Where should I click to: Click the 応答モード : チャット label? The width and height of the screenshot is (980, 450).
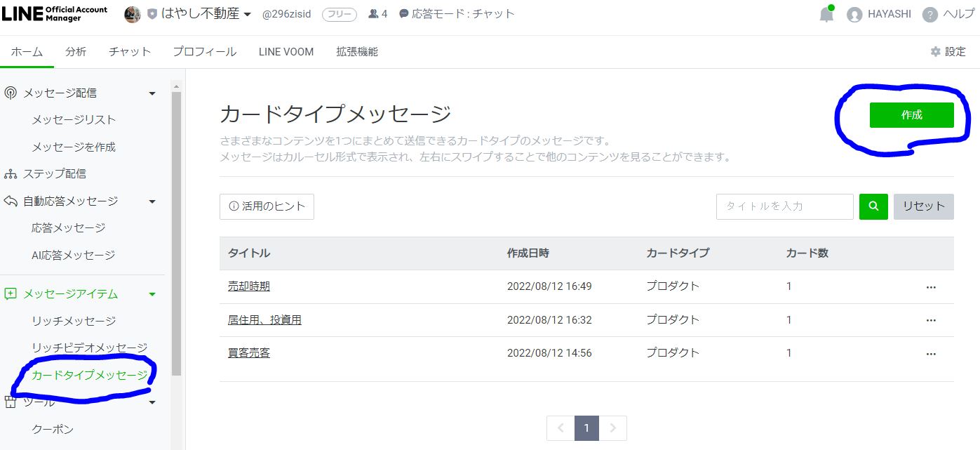coord(463,14)
